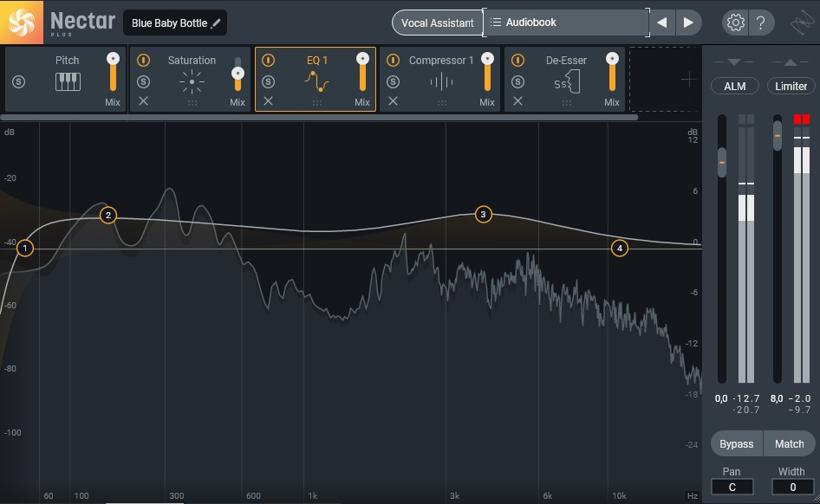This screenshot has width=820, height=504.
Task: Click the iZotope logo in corner
Action: point(802,23)
